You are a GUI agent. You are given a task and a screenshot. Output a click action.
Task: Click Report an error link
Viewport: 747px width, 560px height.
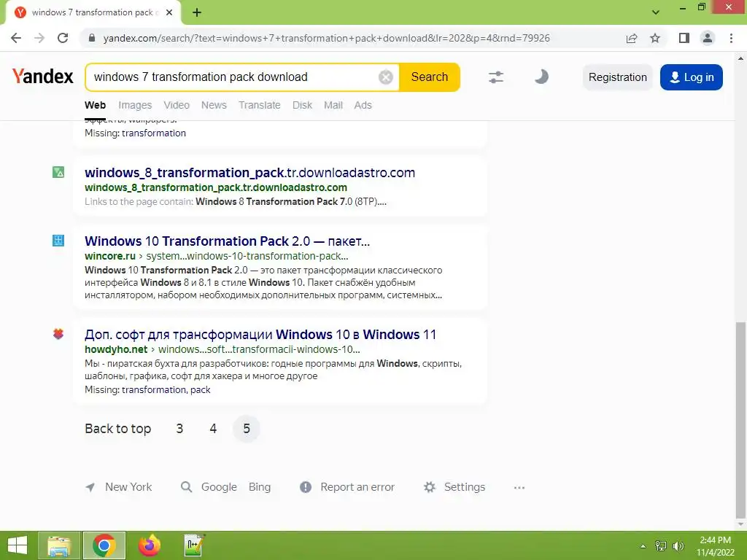pyautogui.click(x=357, y=487)
